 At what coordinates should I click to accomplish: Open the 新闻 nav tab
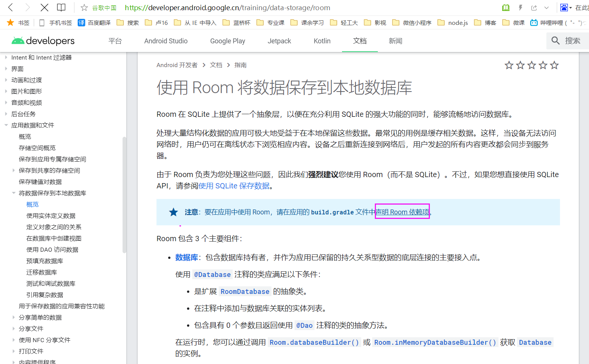click(x=396, y=41)
